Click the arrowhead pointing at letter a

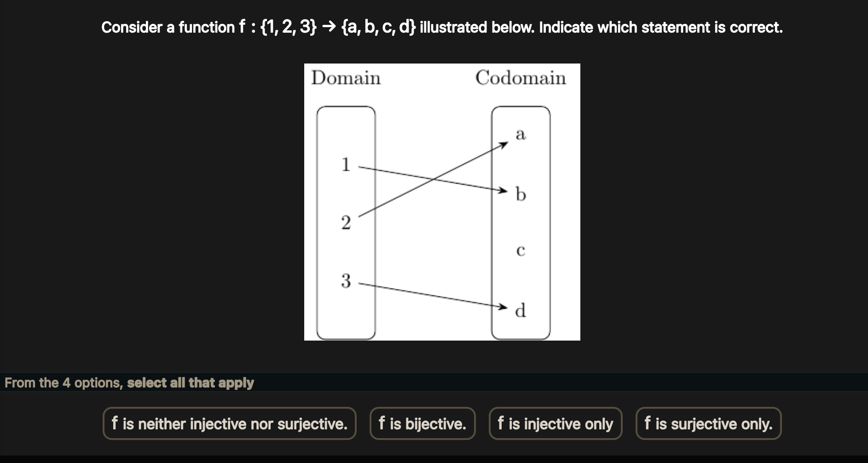(x=504, y=145)
